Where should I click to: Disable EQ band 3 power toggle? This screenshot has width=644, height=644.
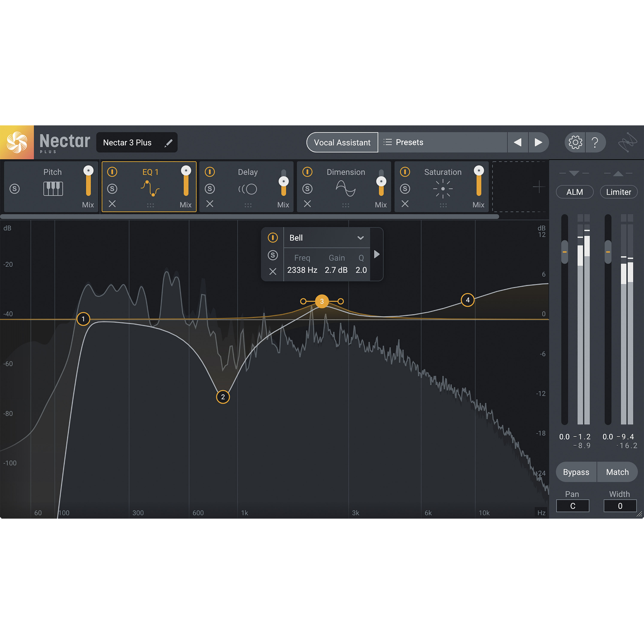273,238
